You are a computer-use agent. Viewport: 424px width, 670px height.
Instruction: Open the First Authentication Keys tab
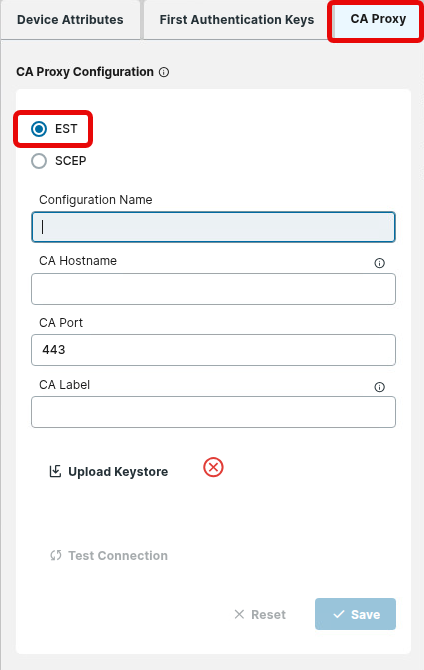236,20
